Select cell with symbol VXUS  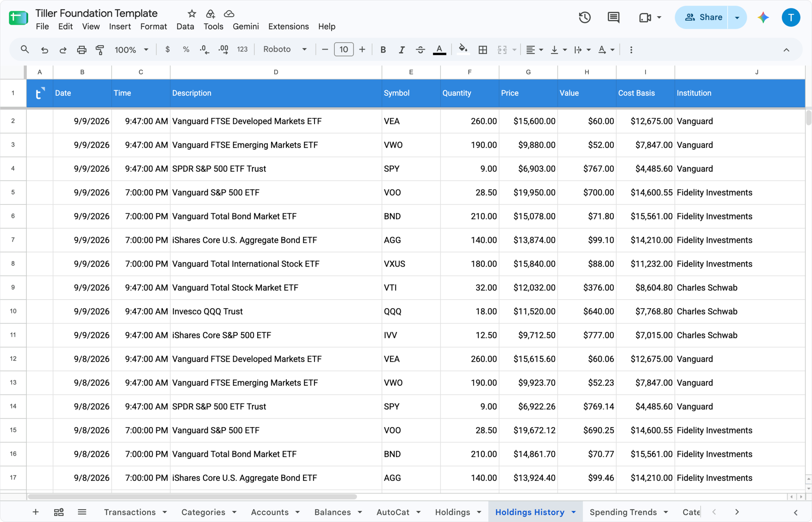411,264
